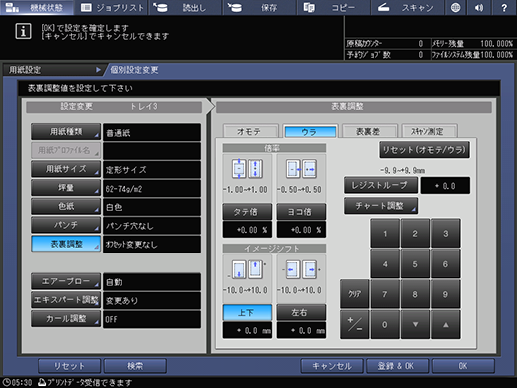Open the 用紙種類 paper type selector
The image size is (517, 388).
point(66,132)
